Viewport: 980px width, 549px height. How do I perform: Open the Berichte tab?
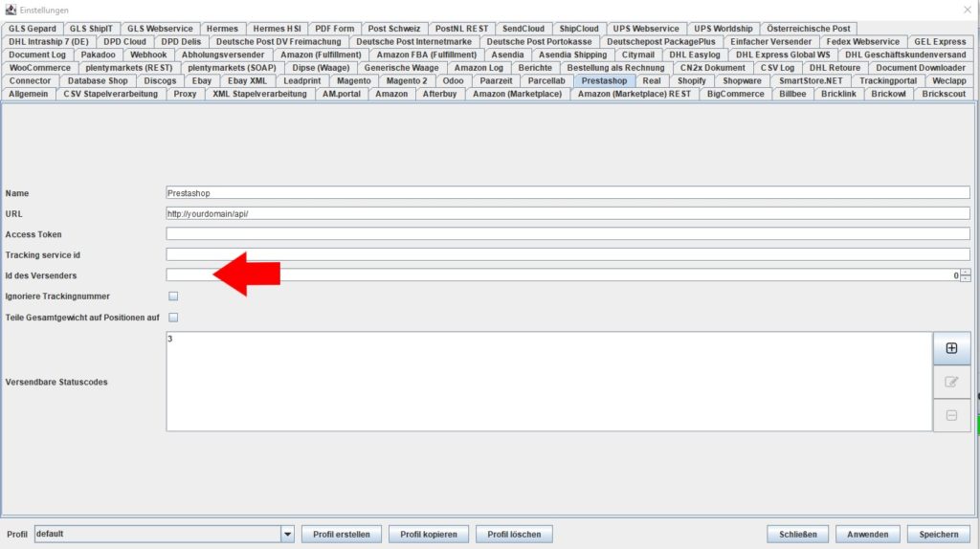click(x=535, y=68)
